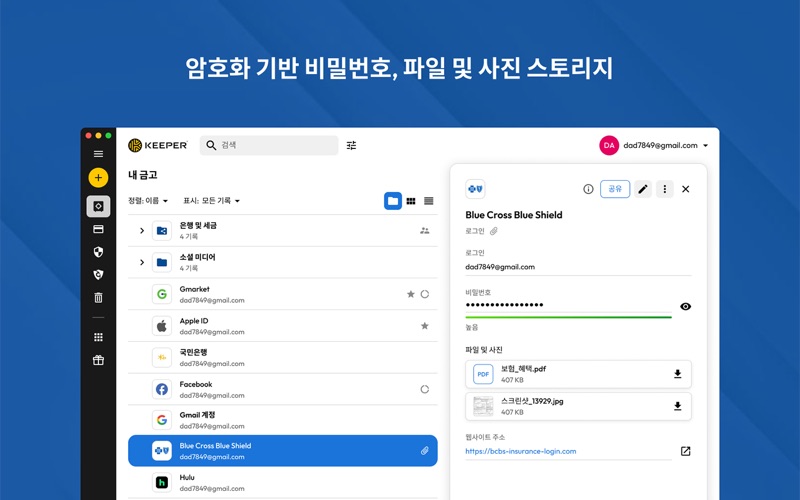
Task: Switch to folder view mode
Action: point(393,201)
